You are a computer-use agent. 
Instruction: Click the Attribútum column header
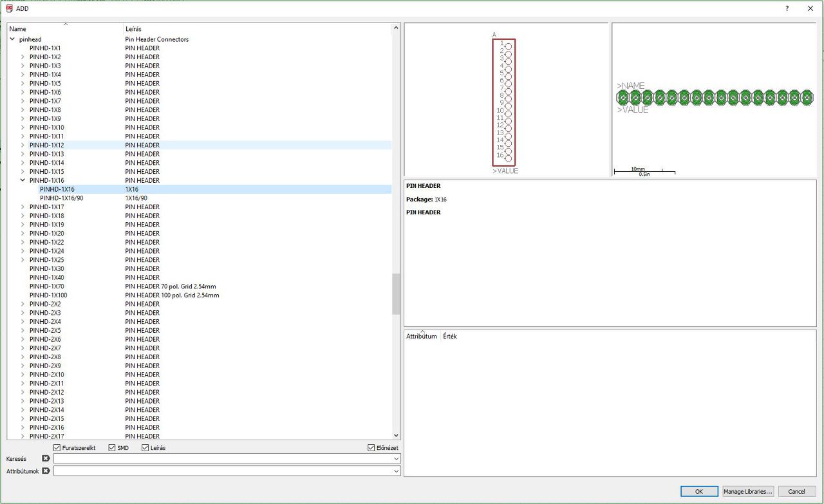pyautogui.click(x=422, y=336)
